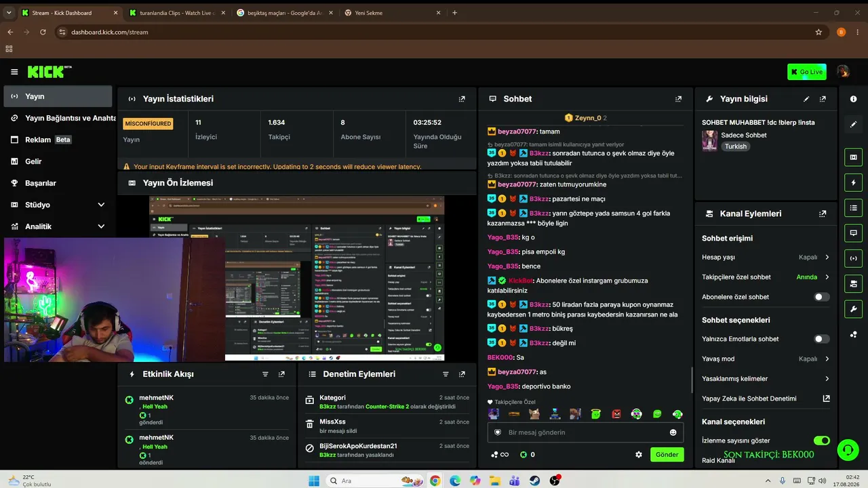Toggle the stream preview widget icon in sidebar

(x=853, y=157)
